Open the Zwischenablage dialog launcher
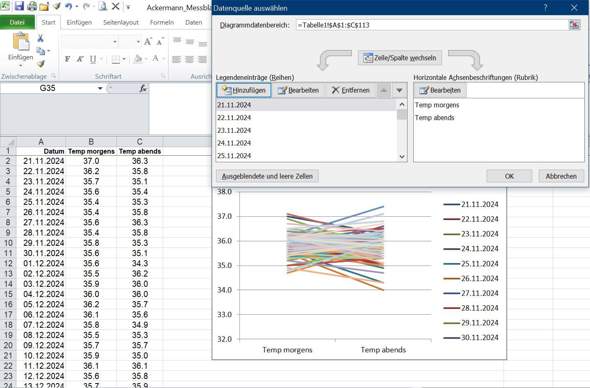590x388 pixels. [x=53, y=76]
